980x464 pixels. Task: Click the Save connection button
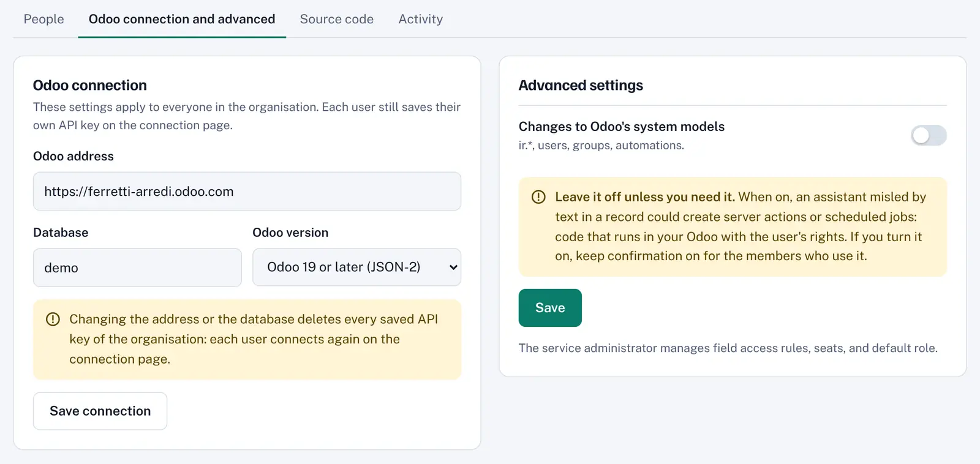tap(100, 411)
